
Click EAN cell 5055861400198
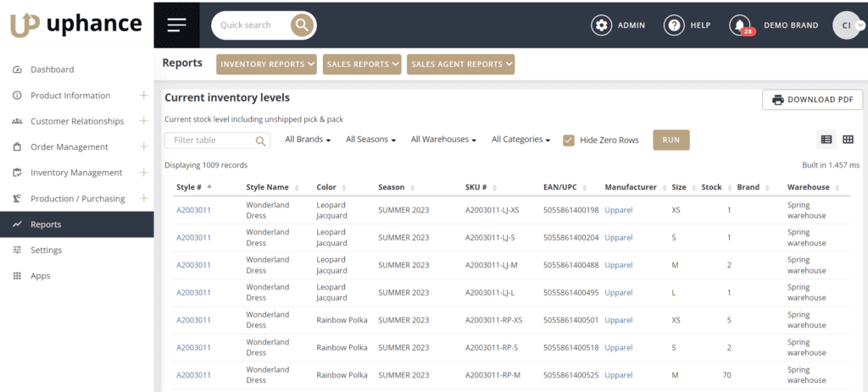571,210
